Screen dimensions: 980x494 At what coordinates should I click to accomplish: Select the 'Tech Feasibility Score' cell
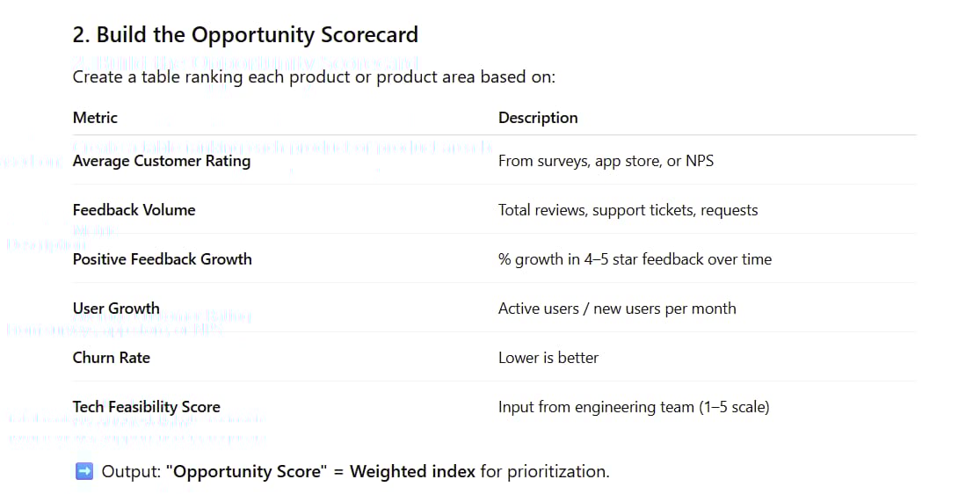point(147,407)
